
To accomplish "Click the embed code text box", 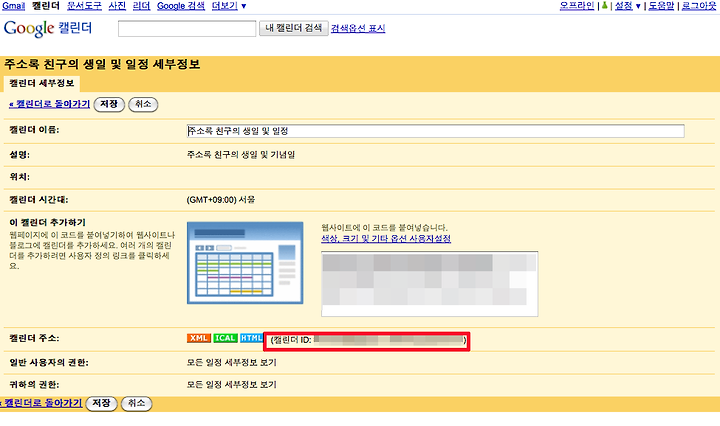I will (x=429, y=284).
